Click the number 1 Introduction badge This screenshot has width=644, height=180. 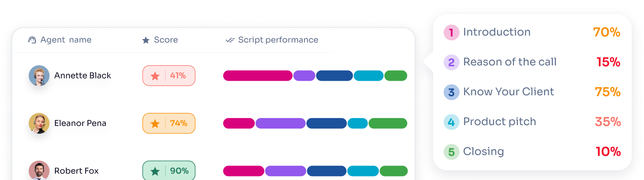pos(451,32)
